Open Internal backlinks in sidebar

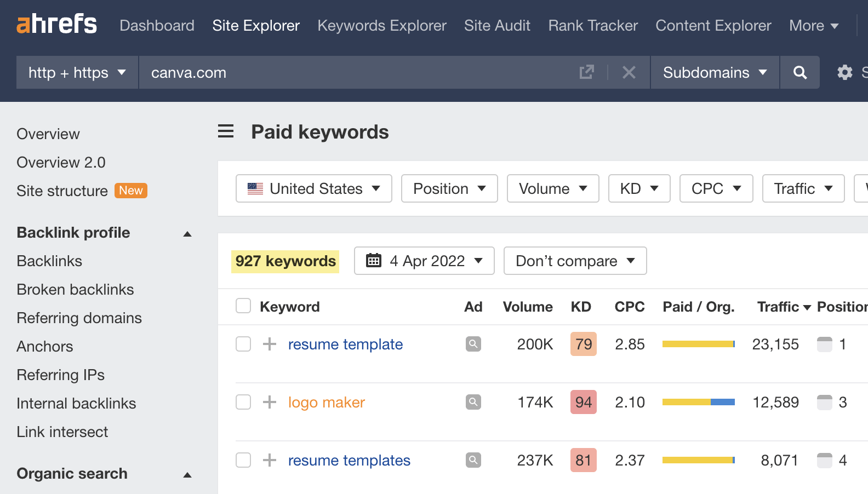pos(76,404)
